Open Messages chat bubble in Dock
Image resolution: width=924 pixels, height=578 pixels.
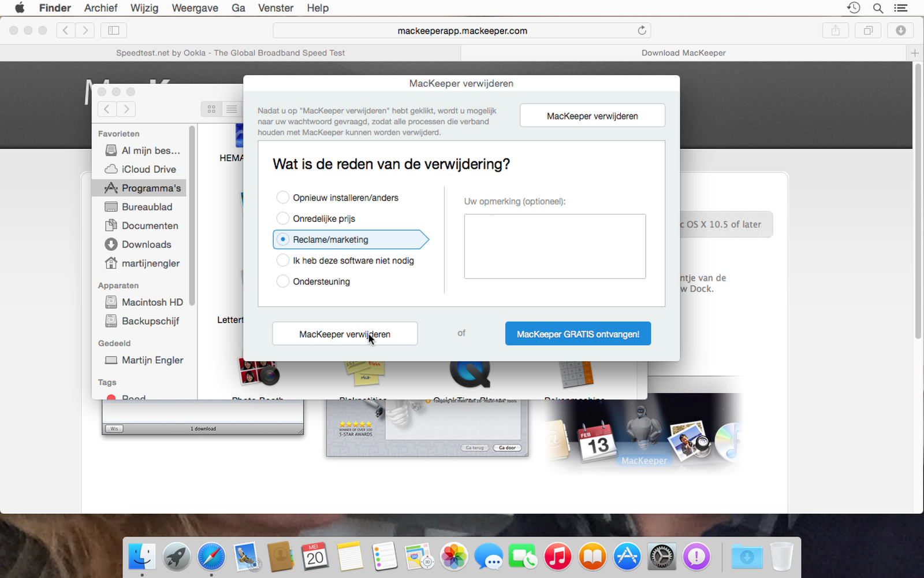[489, 557]
